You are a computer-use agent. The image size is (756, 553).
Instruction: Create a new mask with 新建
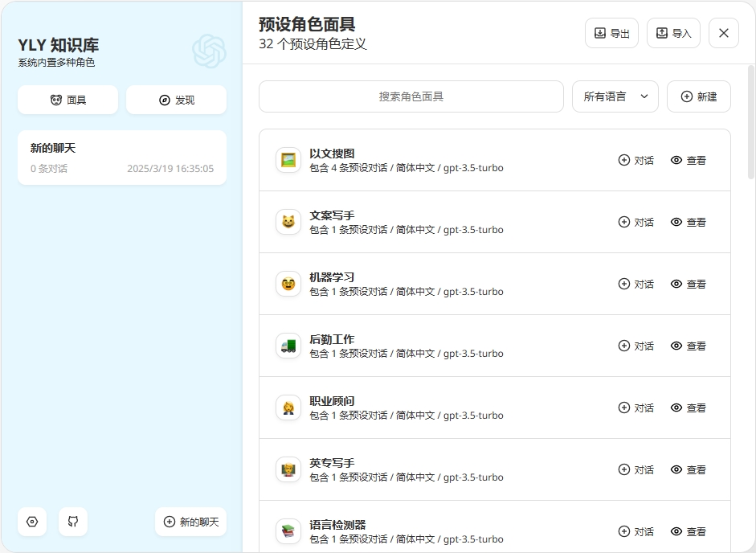click(698, 96)
